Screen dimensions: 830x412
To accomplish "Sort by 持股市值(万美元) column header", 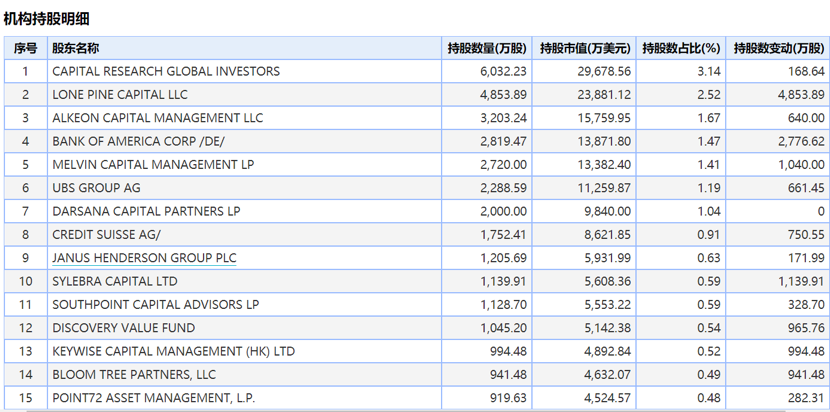I will 585,49.
